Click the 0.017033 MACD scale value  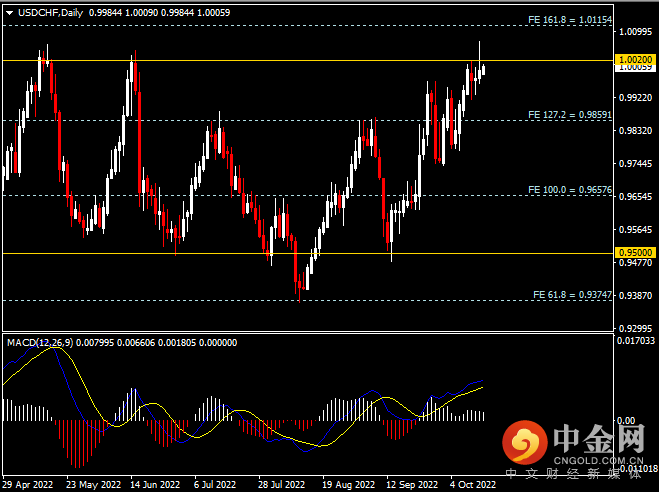636,341
